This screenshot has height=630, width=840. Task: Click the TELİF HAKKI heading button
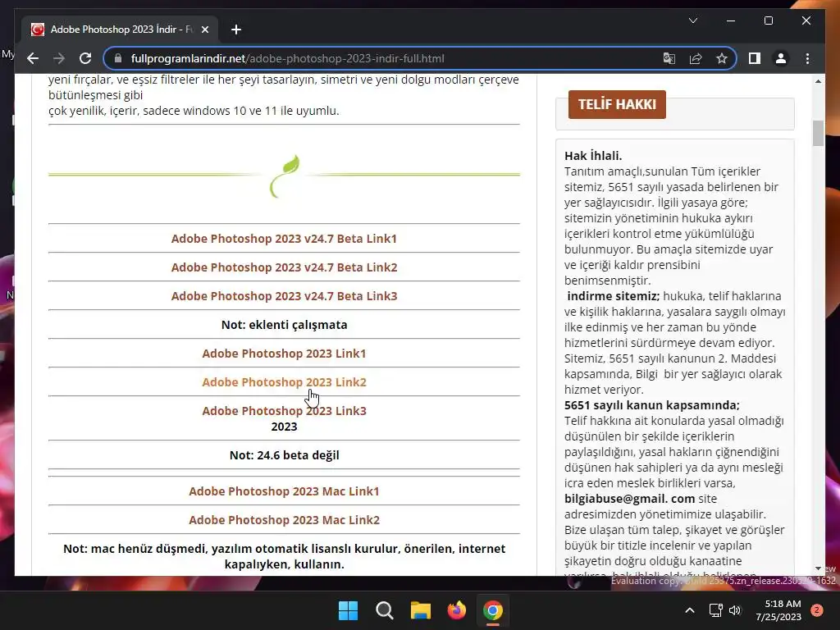coord(617,104)
